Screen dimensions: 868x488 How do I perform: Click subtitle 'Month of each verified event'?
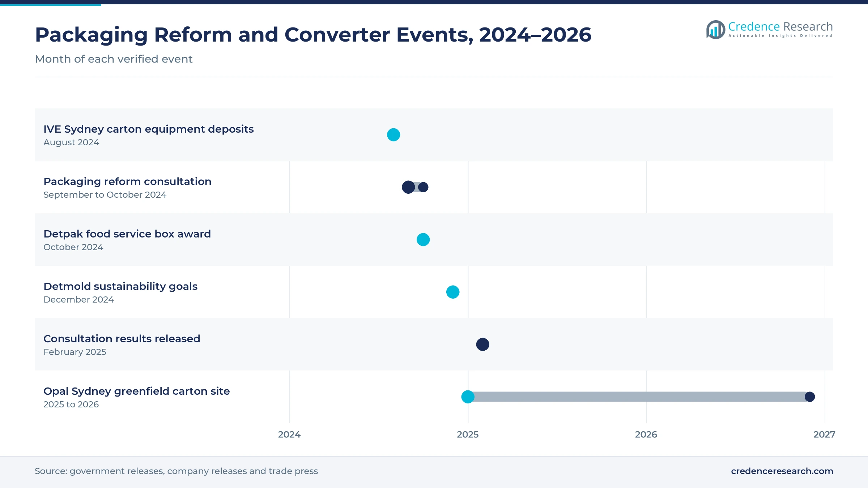tap(114, 59)
